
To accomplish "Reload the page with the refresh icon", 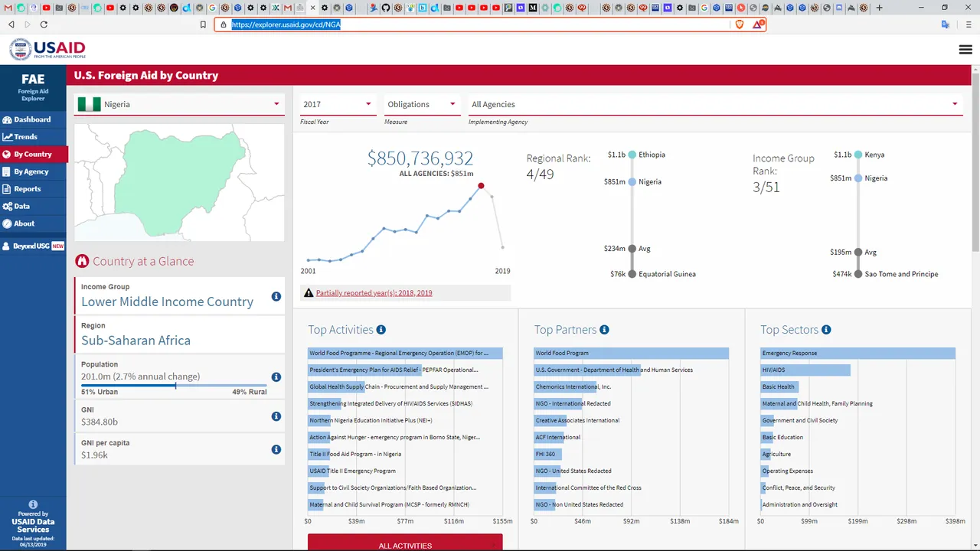I will click(x=44, y=24).
